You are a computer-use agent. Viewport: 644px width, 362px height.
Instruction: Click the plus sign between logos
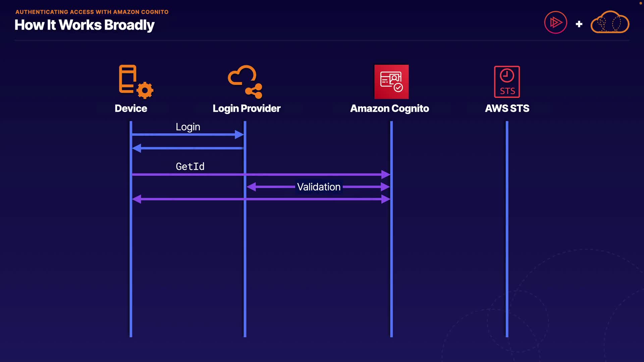[579, 24]
